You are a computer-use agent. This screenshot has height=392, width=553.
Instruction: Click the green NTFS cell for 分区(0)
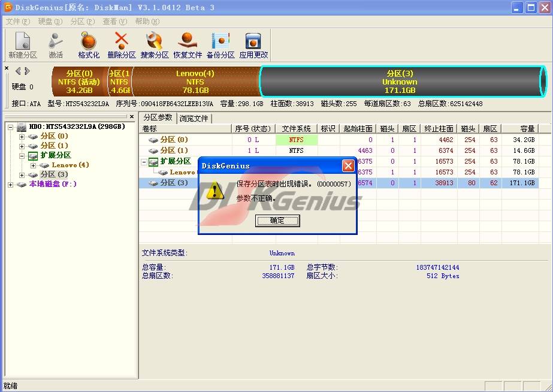(x=297, y=140)
